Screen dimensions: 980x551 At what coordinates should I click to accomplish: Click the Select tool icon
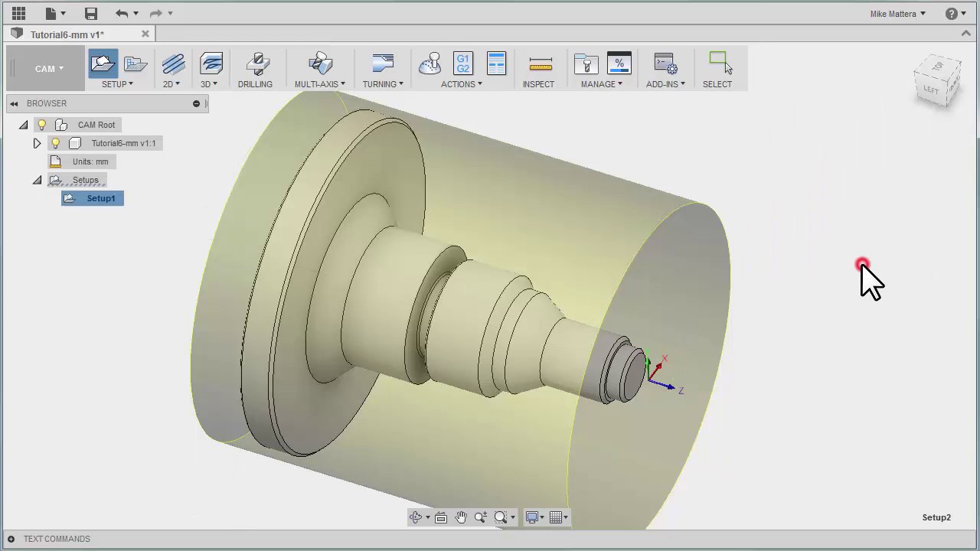click(x=720, y=64)
